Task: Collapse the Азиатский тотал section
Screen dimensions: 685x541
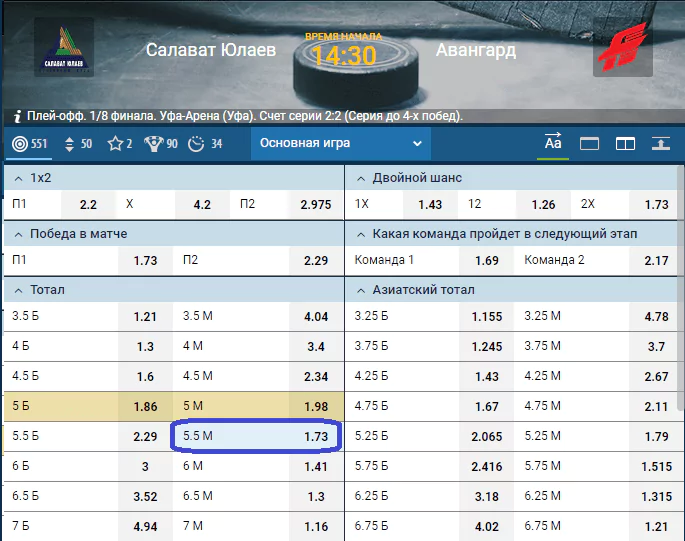Action: [361, 290]
